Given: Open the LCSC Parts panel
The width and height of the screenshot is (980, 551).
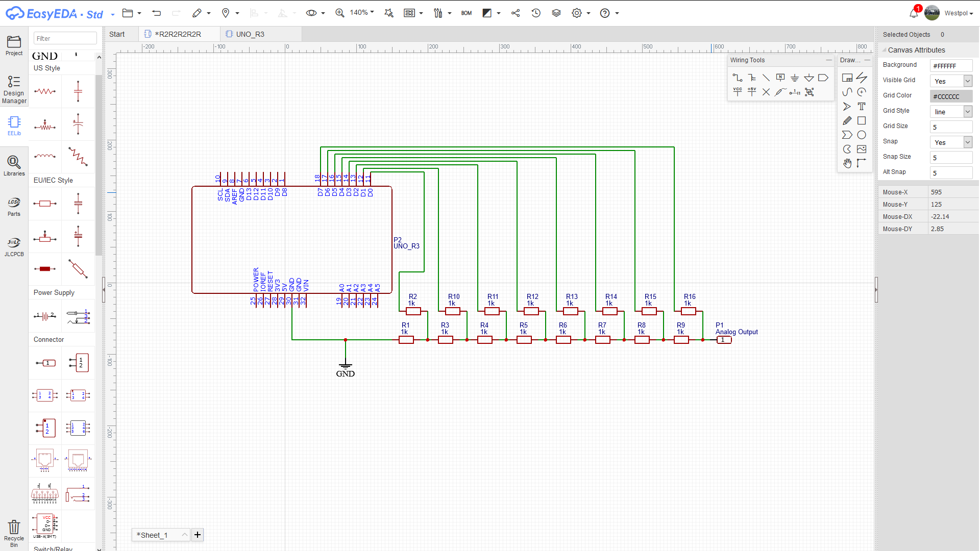Looking at the screenshot, I should click(14, 206).
